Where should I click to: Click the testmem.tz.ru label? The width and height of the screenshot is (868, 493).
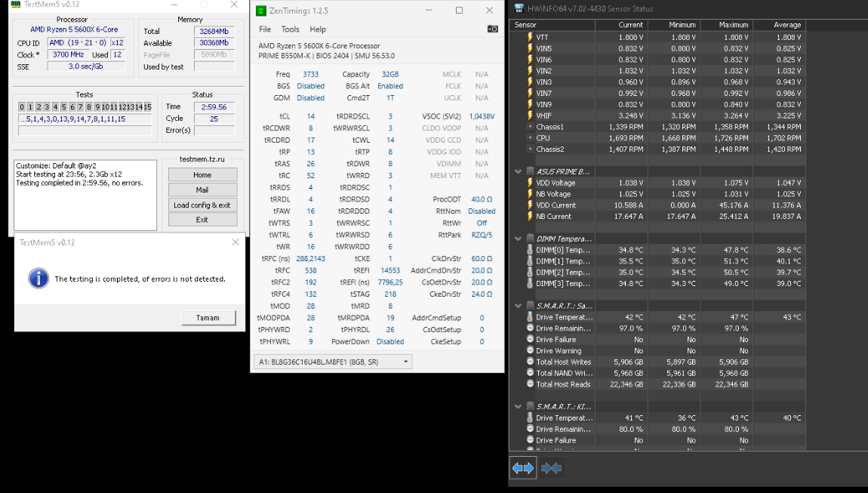tap(202, 159)
